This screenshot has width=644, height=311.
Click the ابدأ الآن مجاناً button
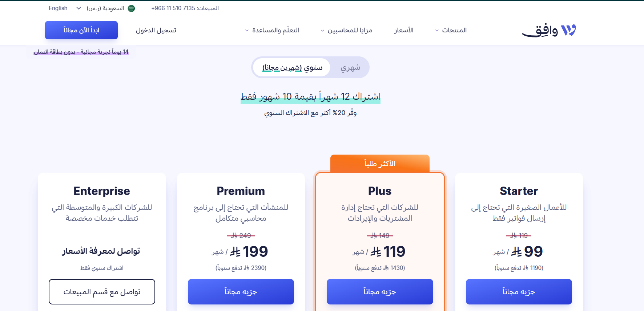pyautogui.click(x=81, y=30)
